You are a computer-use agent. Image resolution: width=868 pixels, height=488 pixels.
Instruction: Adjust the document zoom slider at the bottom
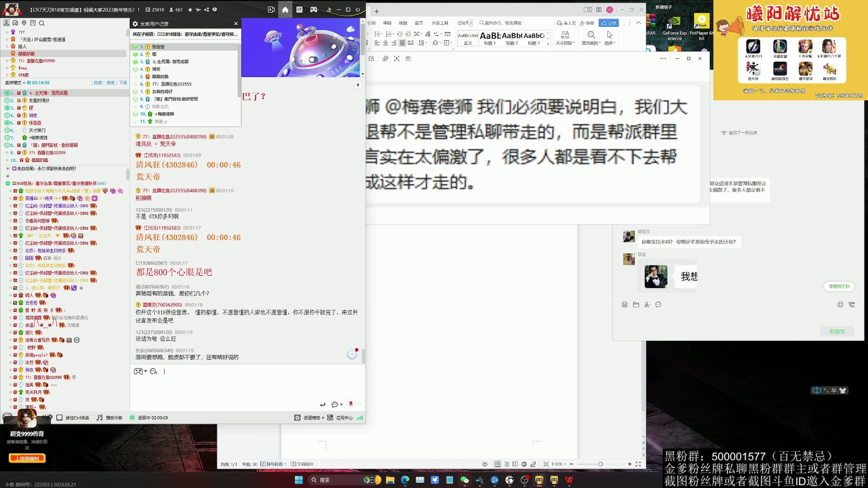601,464
